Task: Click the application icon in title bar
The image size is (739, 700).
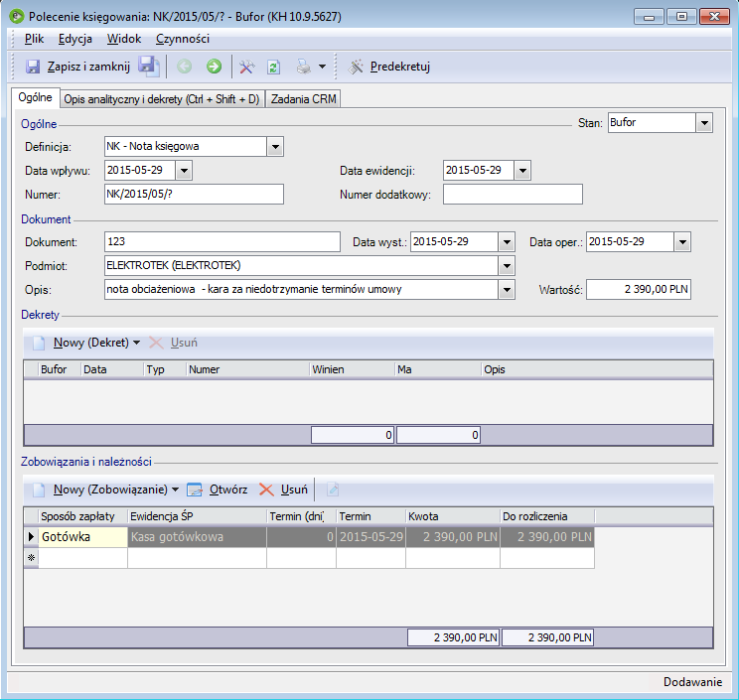Action: 17,17
